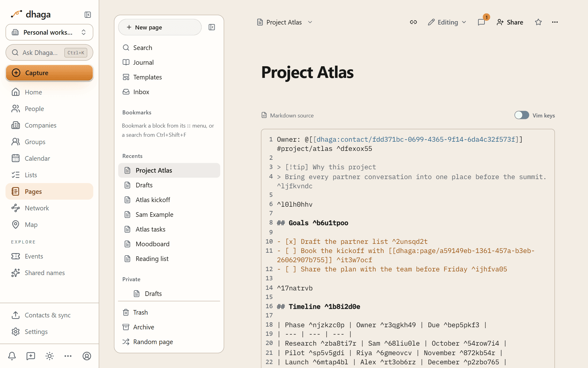Open Archive in pages panel

tap(169, 327)
